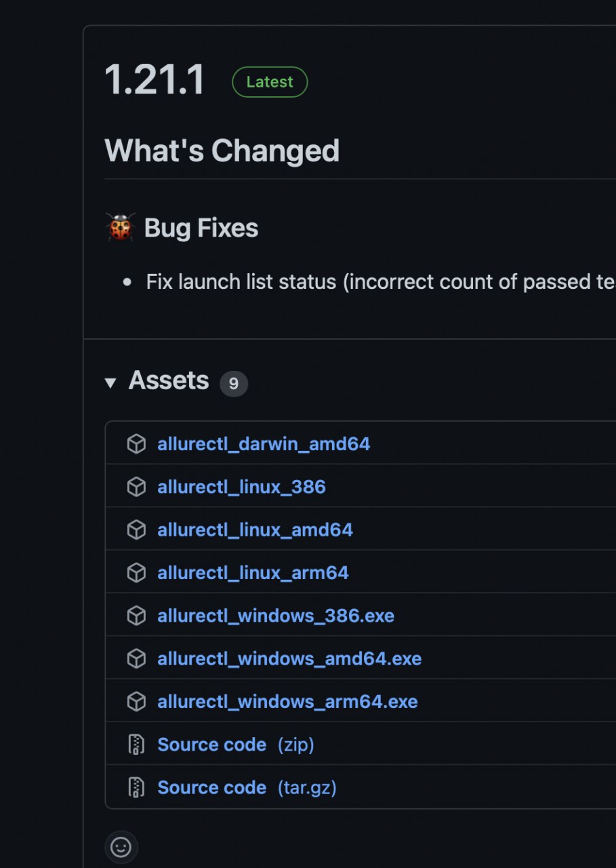Download allurectl_linux_arm64 binary

pyautogui.click(x=253, y=573)
